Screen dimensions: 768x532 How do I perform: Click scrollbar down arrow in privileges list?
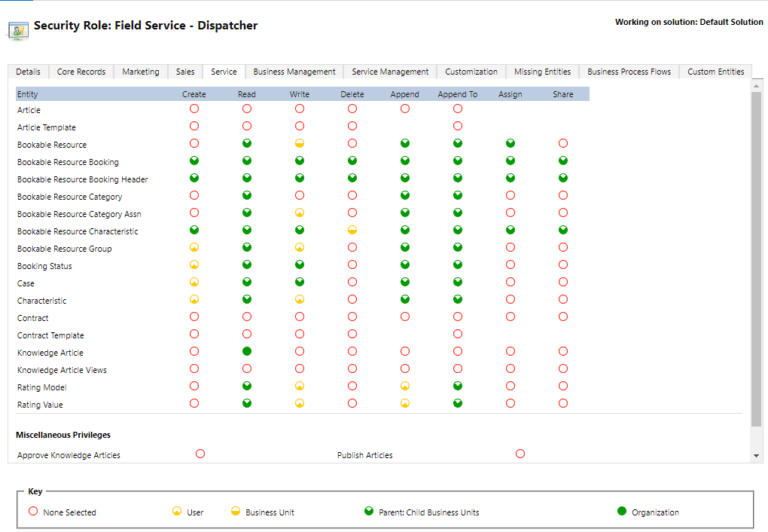tap(756, 456)
